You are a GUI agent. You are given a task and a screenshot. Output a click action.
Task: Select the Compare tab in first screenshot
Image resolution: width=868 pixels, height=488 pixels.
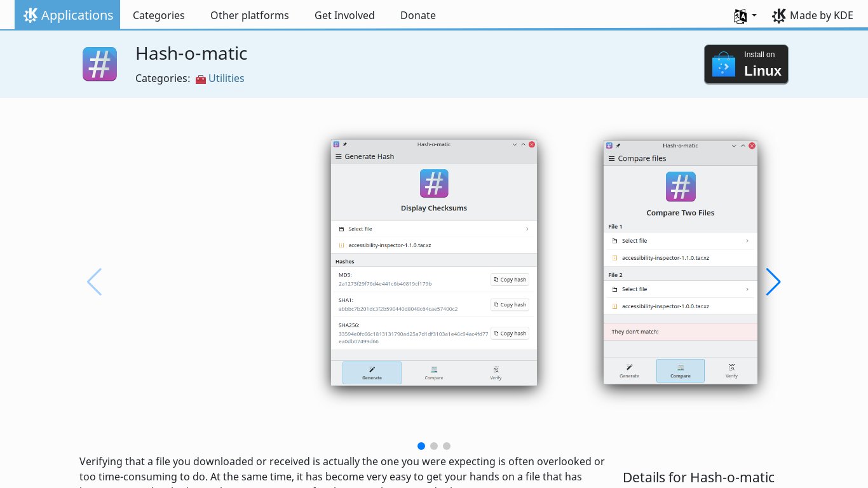click(x=434, y=373)
